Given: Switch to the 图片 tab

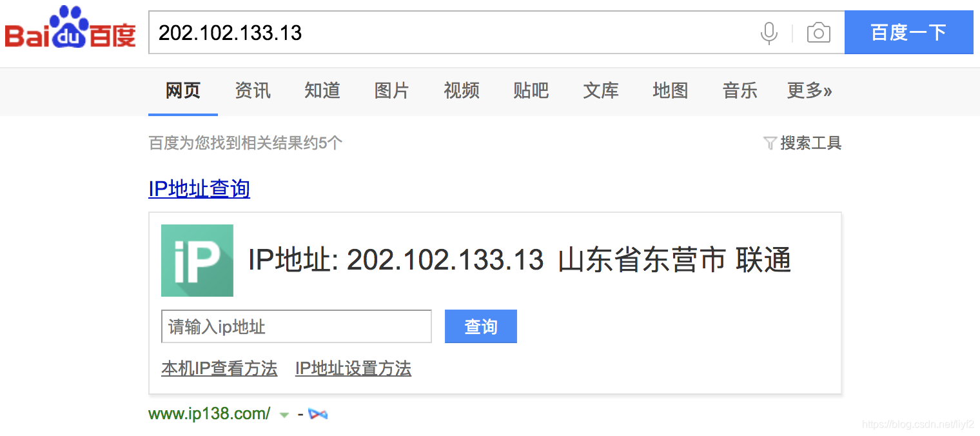Looking at the screenshot, I should [x=392, y=91].
